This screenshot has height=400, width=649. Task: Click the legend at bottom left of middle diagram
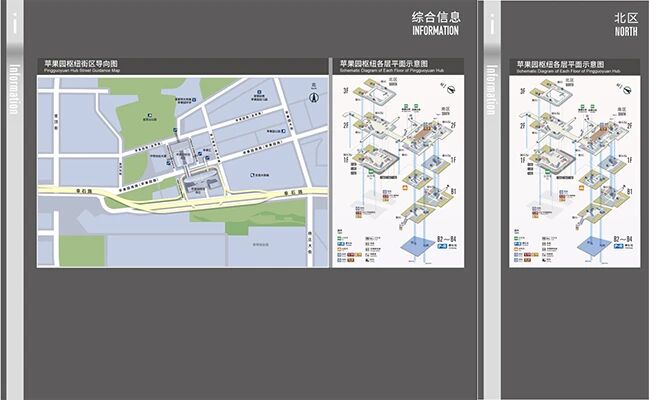350,247
